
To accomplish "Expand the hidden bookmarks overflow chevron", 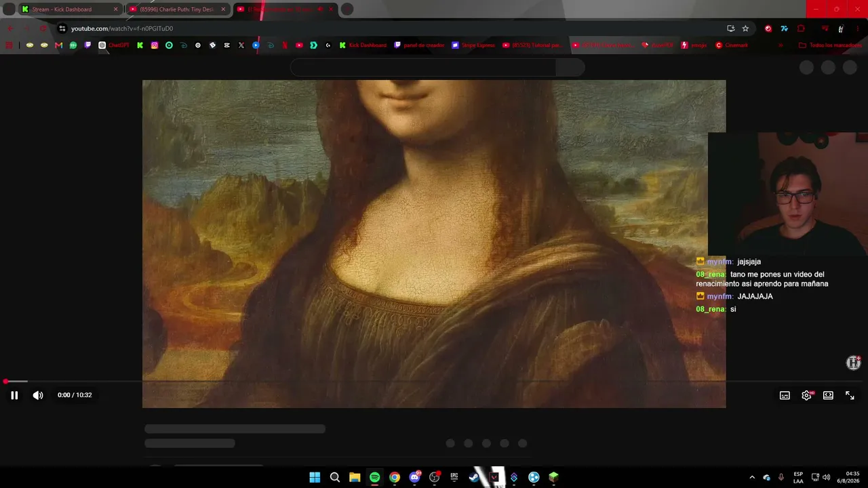I will [x=781, y=45].
